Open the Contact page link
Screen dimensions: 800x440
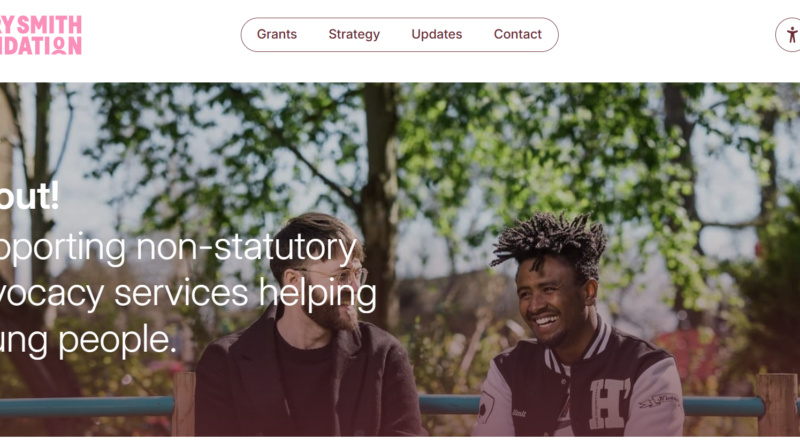pyautogui.click(x=517, y=34)
